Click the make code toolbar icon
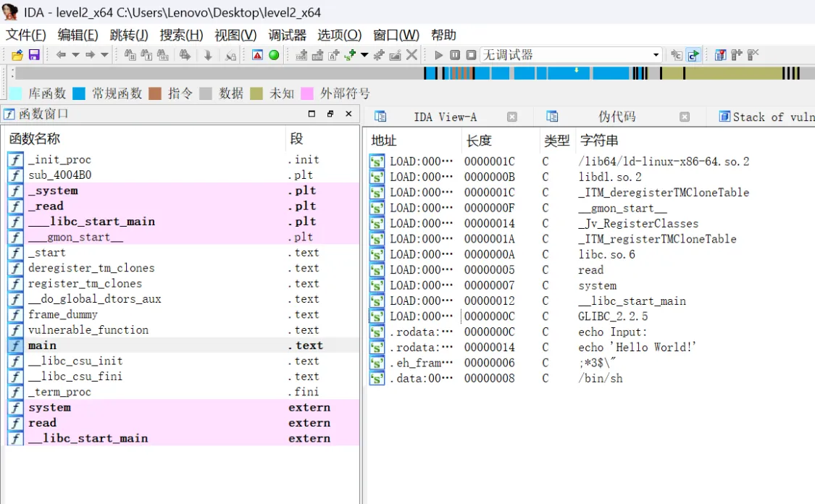 (301, 55)
